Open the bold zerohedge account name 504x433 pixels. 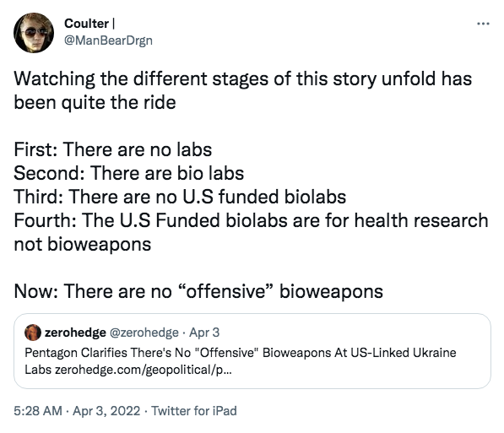point(75,333)
